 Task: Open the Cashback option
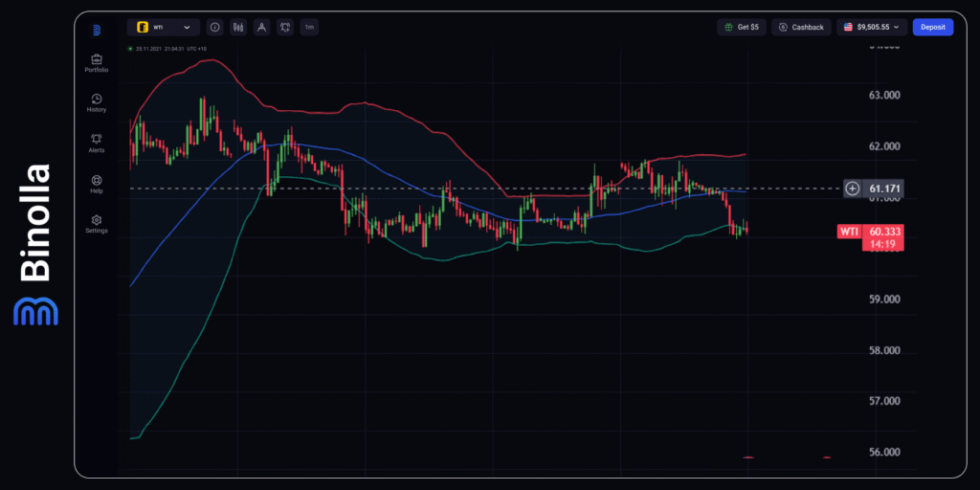pos(801,28)
